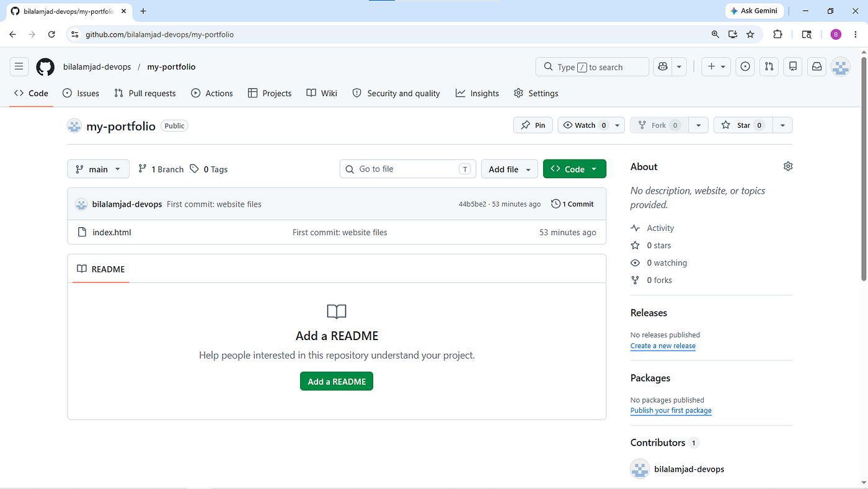This screenshot has width=868, height=489.
Task: Click the repository owner avatar beside my-portfolio title
Action: [74, 126]
